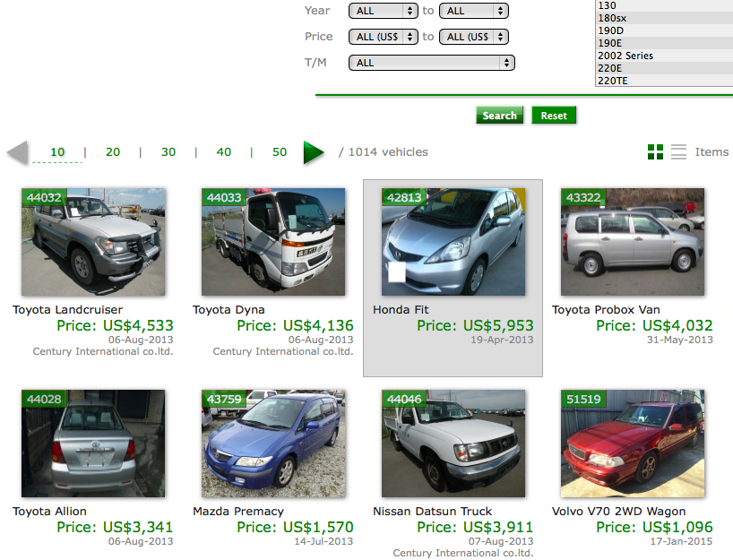Select 220TE in model list
This screenshot has width=733, height=560.
pos(664,81)
